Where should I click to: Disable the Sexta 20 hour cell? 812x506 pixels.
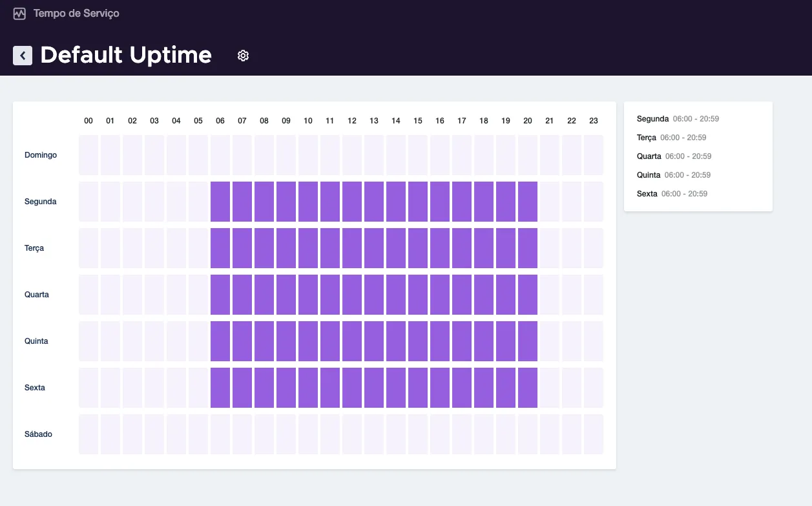point(528,388)
